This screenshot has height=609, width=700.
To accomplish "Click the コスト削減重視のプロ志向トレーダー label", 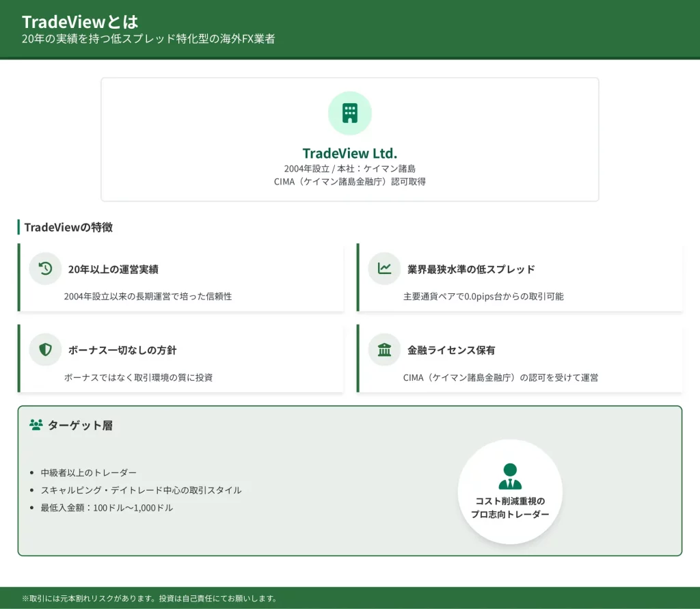I will click(x=509, y=507).
